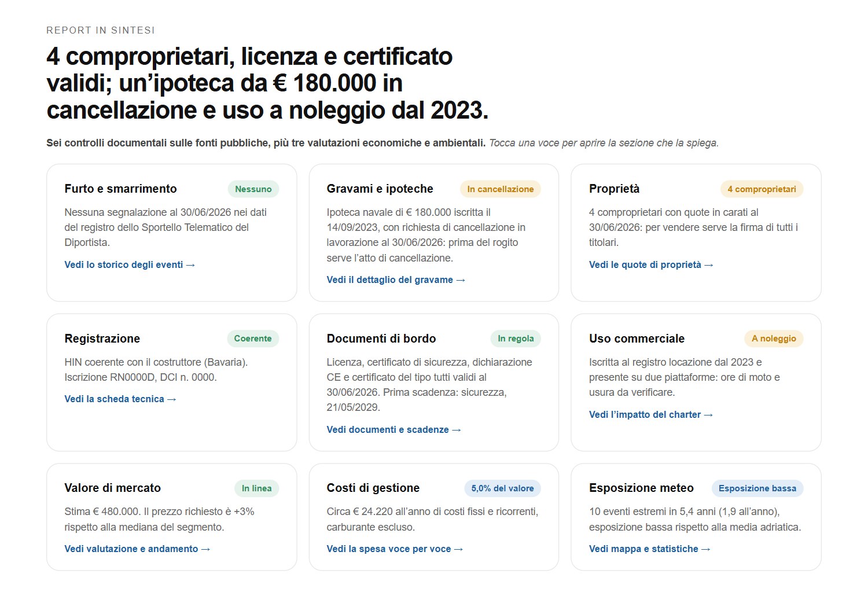
Task: Click the '10 eventi estremi in 5,4 anni' text
Action: 695,519
